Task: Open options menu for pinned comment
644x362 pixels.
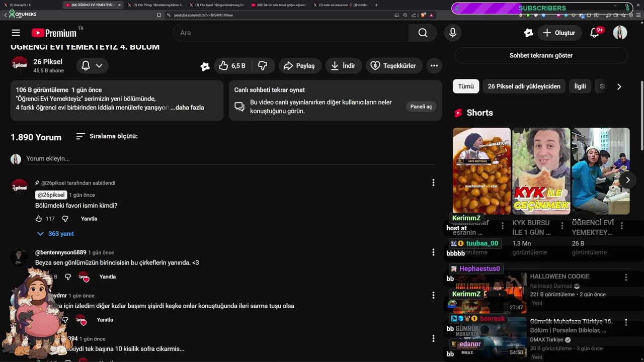Action: click(x=433, y=183)
